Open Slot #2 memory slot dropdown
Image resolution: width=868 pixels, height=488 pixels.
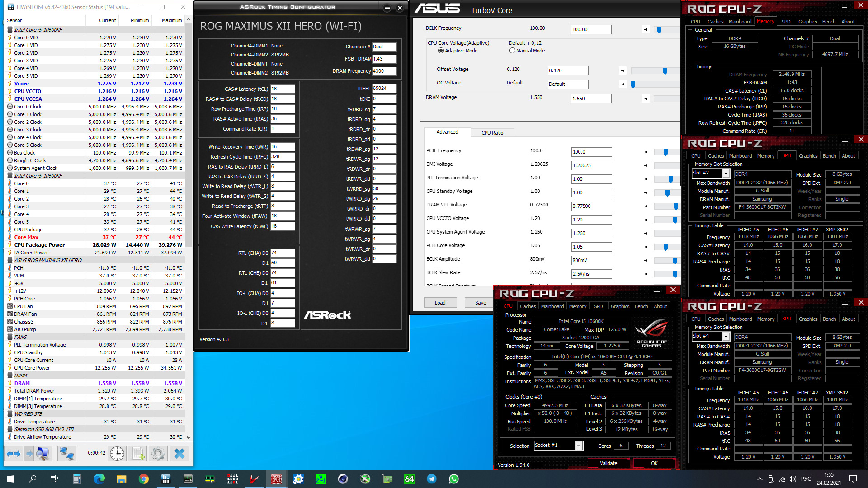(726, 174)
